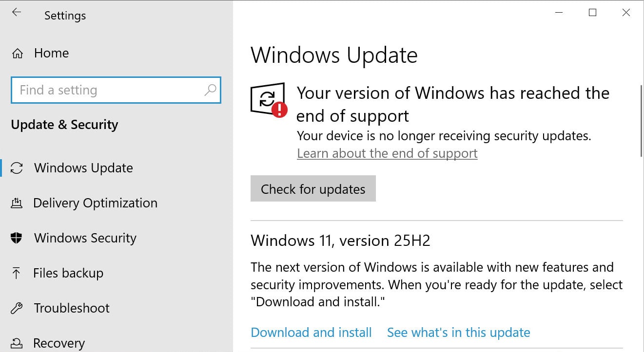The width and height of the screenshot is (644, 352).
Task: Open the Learn about the end of support link
Action: click(387, 153)
